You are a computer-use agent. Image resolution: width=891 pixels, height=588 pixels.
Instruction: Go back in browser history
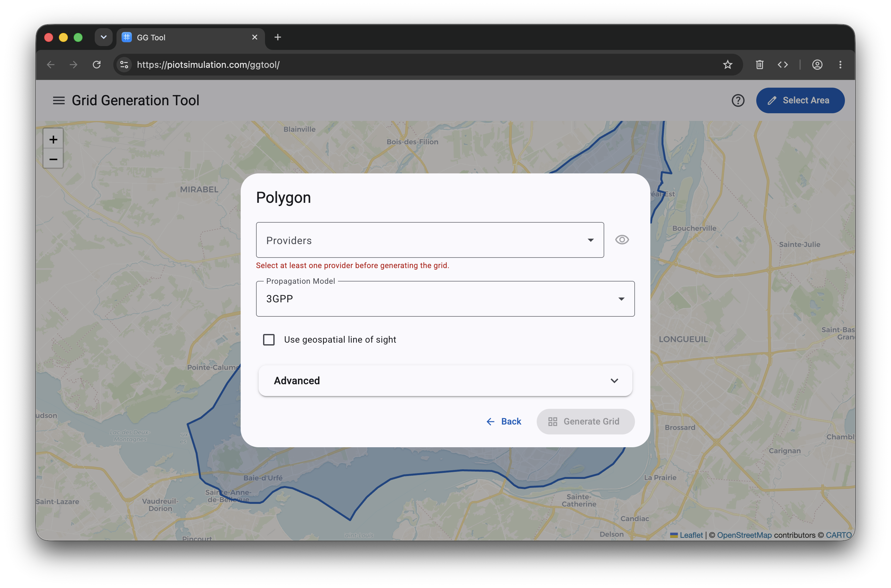(x=51, y=65)
